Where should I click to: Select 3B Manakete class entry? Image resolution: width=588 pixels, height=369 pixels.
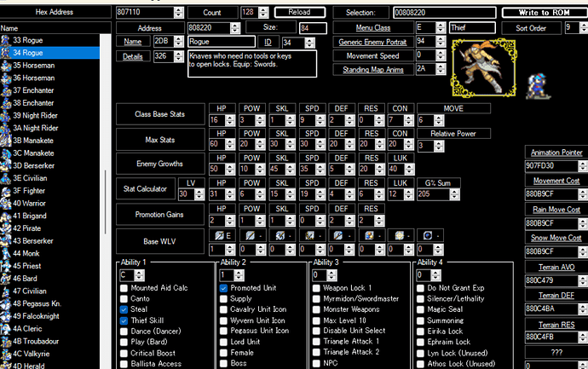(x=50, y=141)
